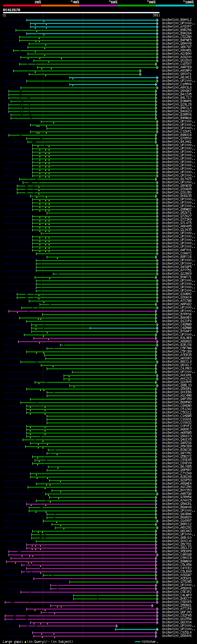
Task: Select label UniRef100_A8QHQ3
Action: coord(177,342)
